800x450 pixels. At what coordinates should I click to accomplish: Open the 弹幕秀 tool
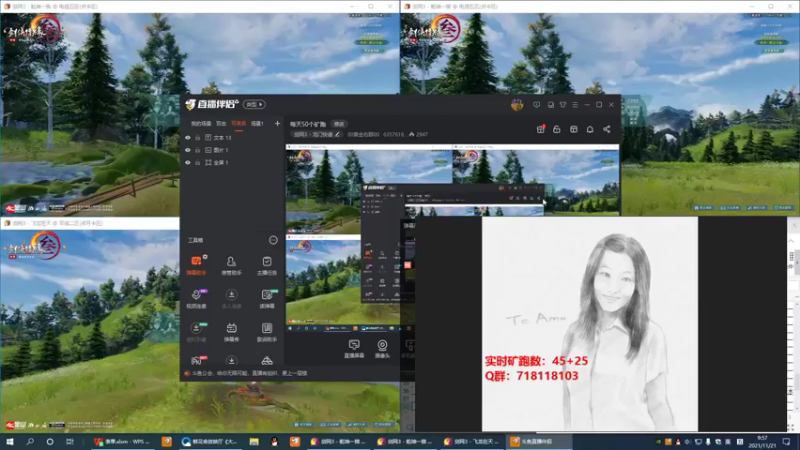pos(231,332)
